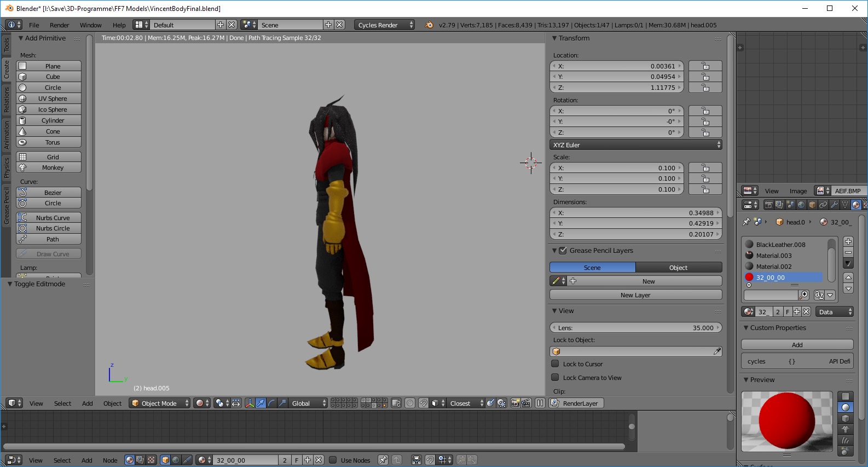Click the OpenGL render animation clapper icon
This screenshot has width=868, height=467.
[526, 403]
